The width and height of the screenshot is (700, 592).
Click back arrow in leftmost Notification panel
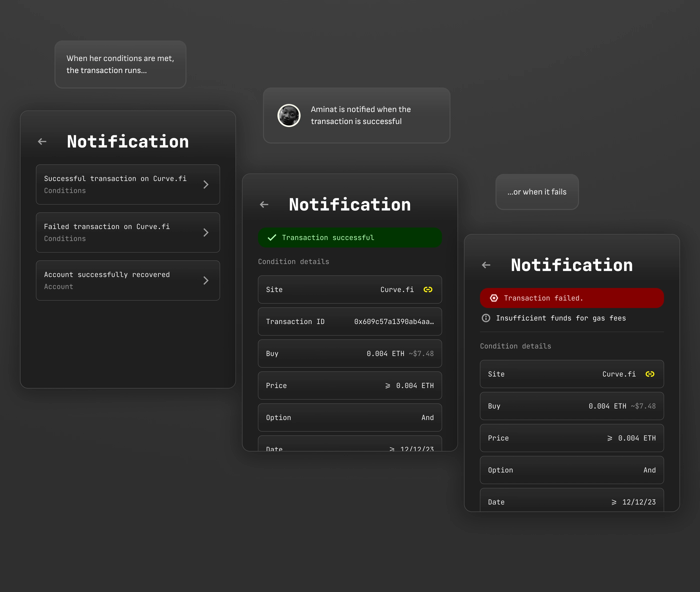point(42,141)
